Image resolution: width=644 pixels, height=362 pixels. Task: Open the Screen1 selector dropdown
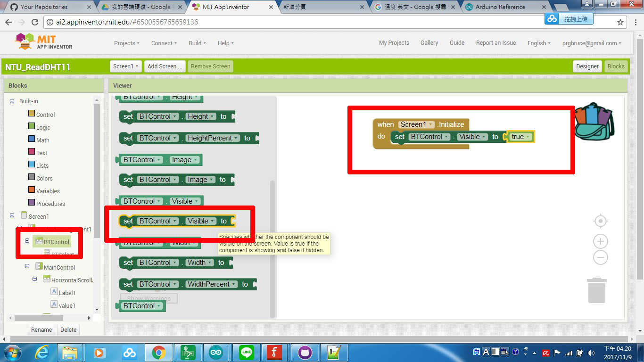tap(126, 66)
